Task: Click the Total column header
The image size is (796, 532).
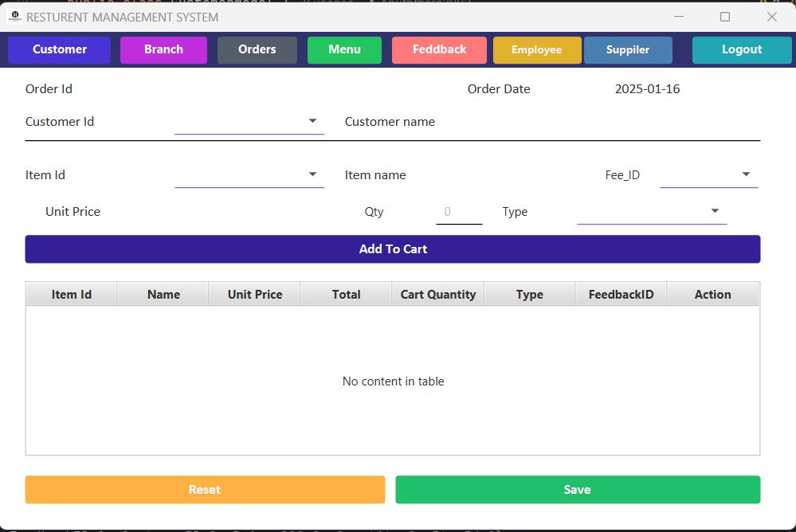Action: (x=347, y=295)
